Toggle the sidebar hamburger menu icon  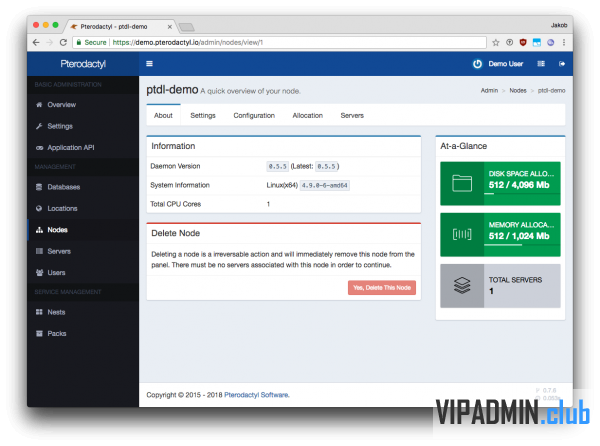pos(149,63)
